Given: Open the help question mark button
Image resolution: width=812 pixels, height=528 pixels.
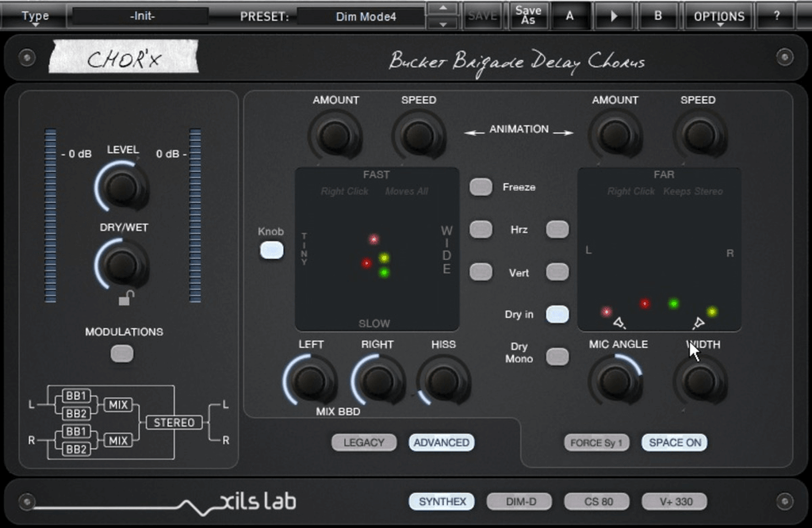Looking at the screenshot, I should (777, 16).
